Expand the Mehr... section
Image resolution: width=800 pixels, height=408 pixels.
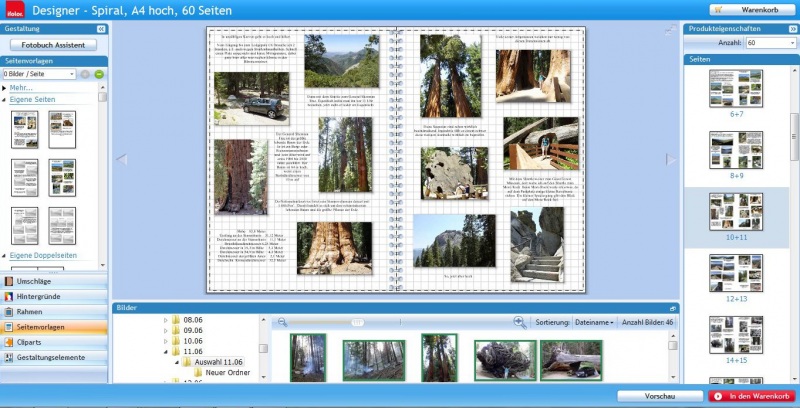[4, 88]
